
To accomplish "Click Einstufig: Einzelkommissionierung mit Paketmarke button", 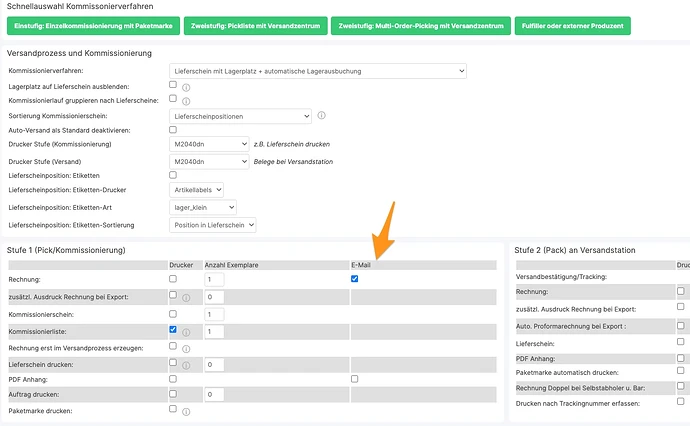I will click(x=93, y=26).
